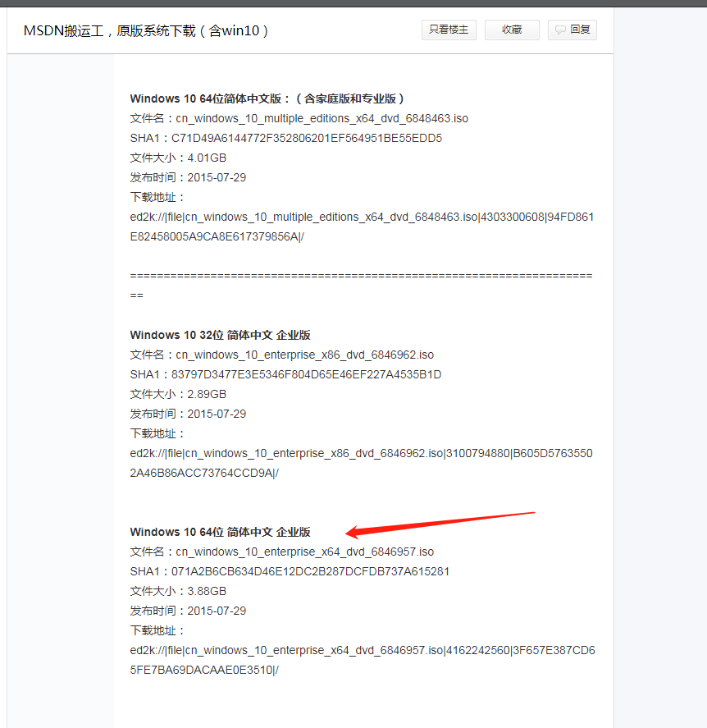Image resolution: width=707 pixels, height=728 pixels.
Task: Click release date under 64位 企业版
Action: click(x=188, y=611)
